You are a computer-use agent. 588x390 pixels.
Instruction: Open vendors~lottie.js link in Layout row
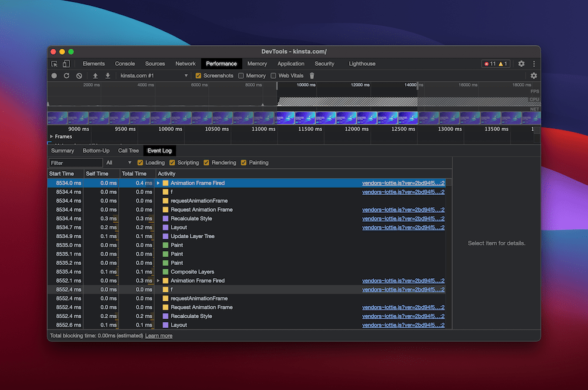coord(403,228)
